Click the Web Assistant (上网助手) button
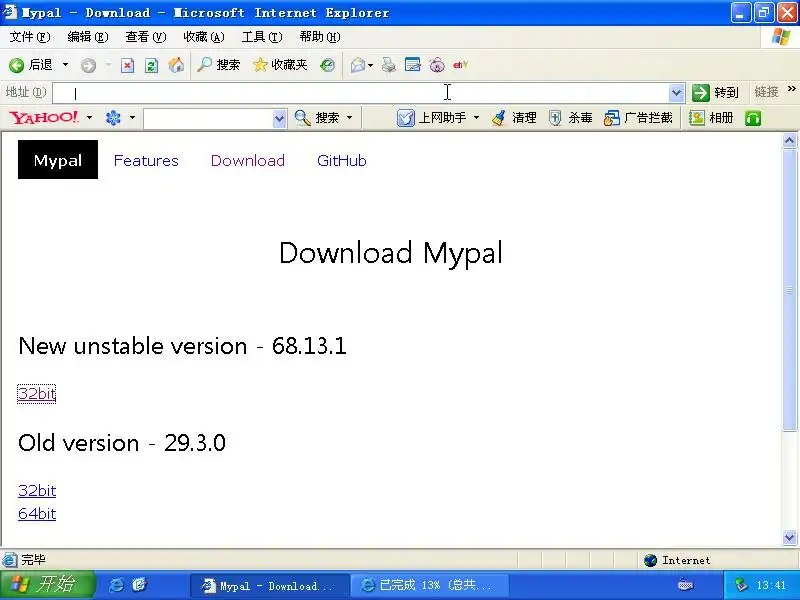The height and width of the screenshot is (600, 800). coord(431,118)
